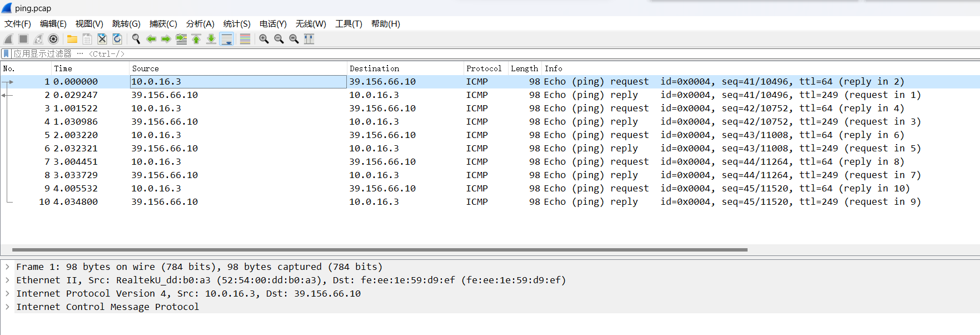Save the capture file
The width and height of the screenshot is (980, 335).
[x=87, y=39]
